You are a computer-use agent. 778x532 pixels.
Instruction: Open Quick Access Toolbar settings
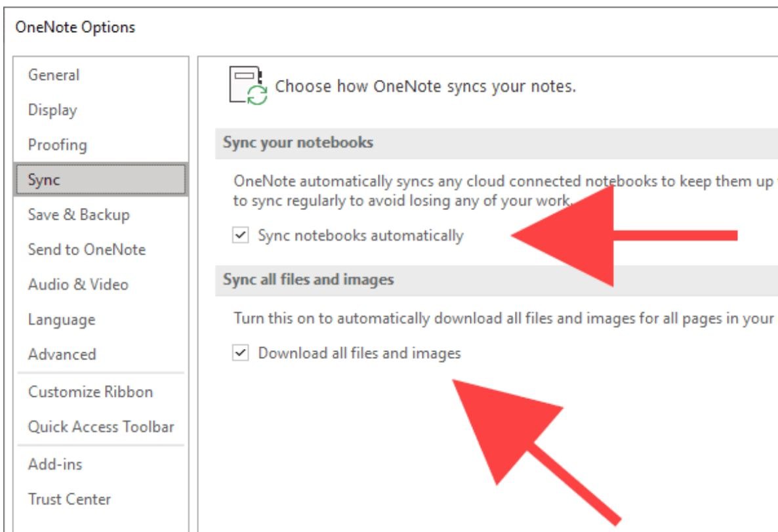tap(101, 426)
